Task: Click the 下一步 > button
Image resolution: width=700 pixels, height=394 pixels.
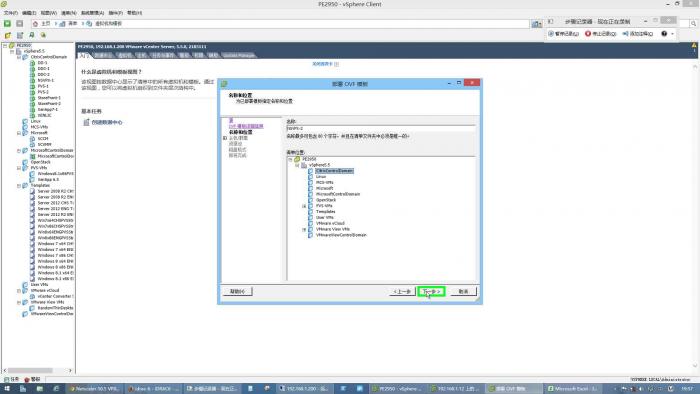Action: [431, 291]
